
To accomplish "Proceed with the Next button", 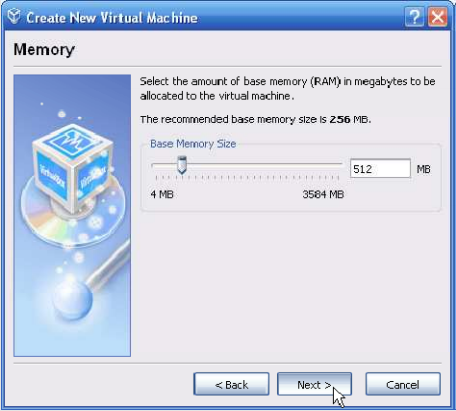I will (314, 384).
